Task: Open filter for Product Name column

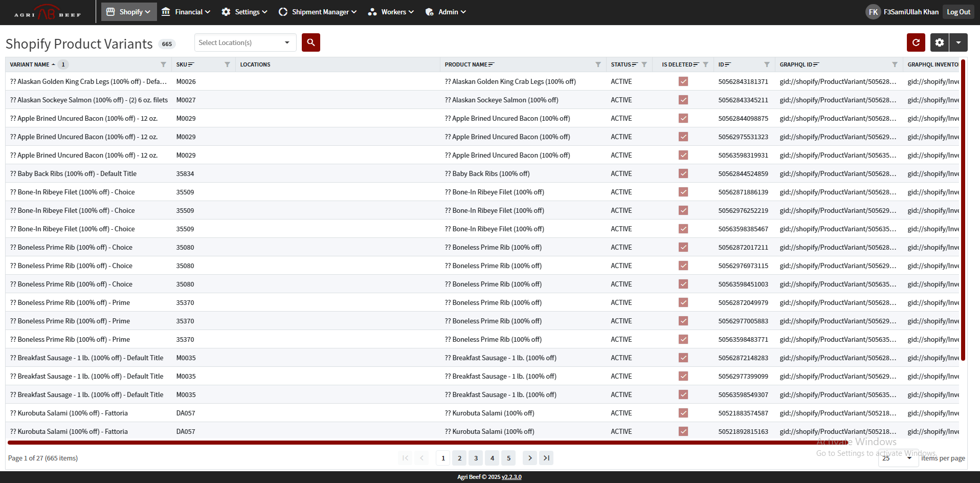Action: 598,64
